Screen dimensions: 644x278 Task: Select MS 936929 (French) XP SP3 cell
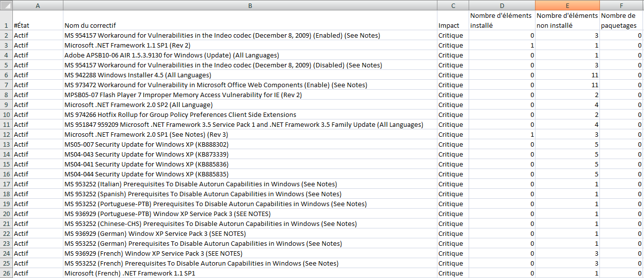pyautogui.click(x=250, y=254)
